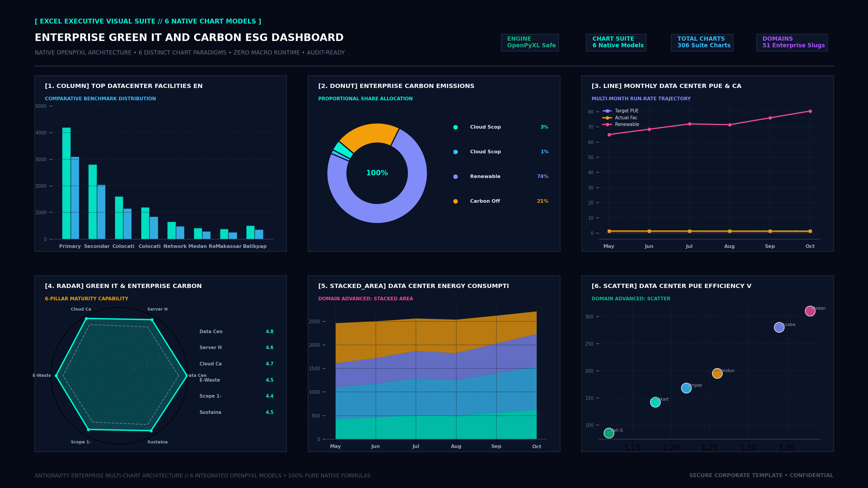Click the 74% value in donut legend
Viewport: 868px width, 488px height.
(542, 177)
